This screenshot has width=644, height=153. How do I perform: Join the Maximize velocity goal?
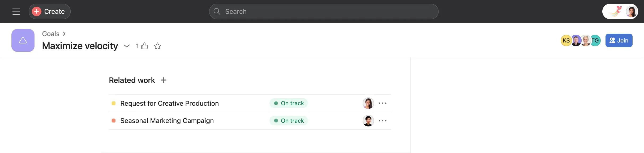[x=619, y=40]
